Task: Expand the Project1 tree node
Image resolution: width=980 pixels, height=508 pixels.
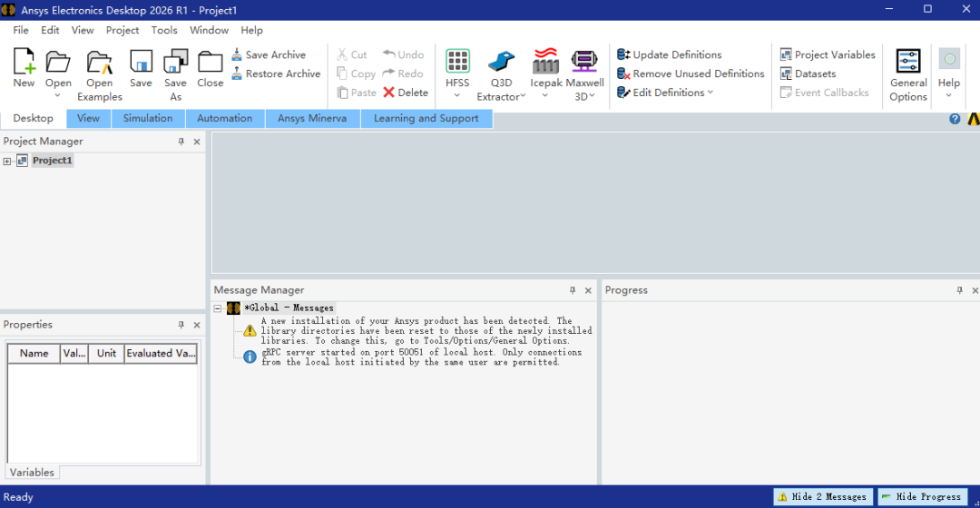Action: coord(7,161)
